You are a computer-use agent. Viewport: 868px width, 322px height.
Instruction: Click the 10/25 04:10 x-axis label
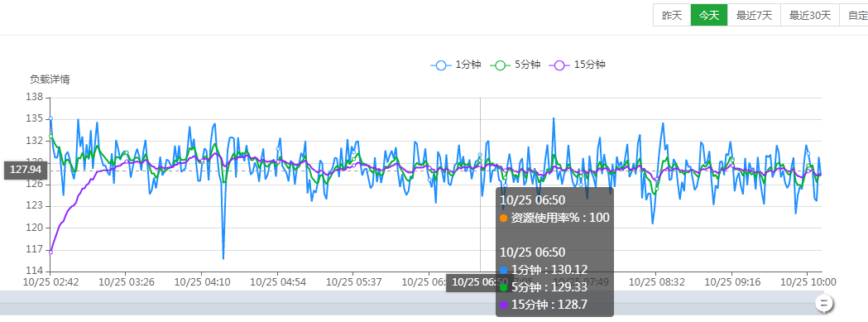coord(202,282)
